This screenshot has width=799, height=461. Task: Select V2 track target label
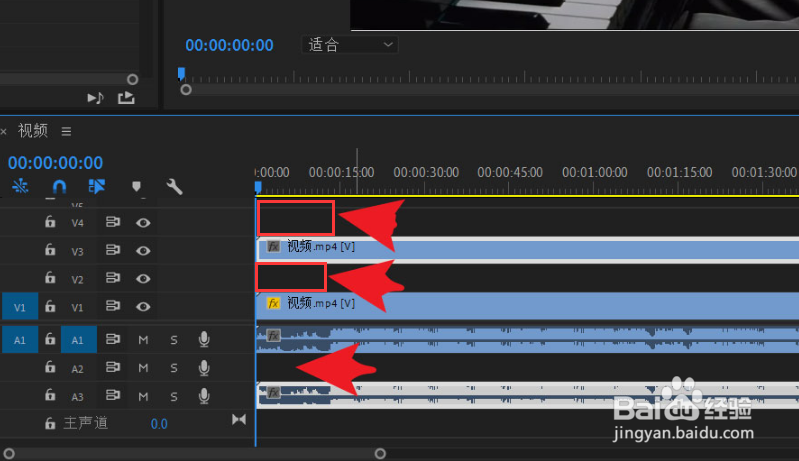[x=77, y=280]
